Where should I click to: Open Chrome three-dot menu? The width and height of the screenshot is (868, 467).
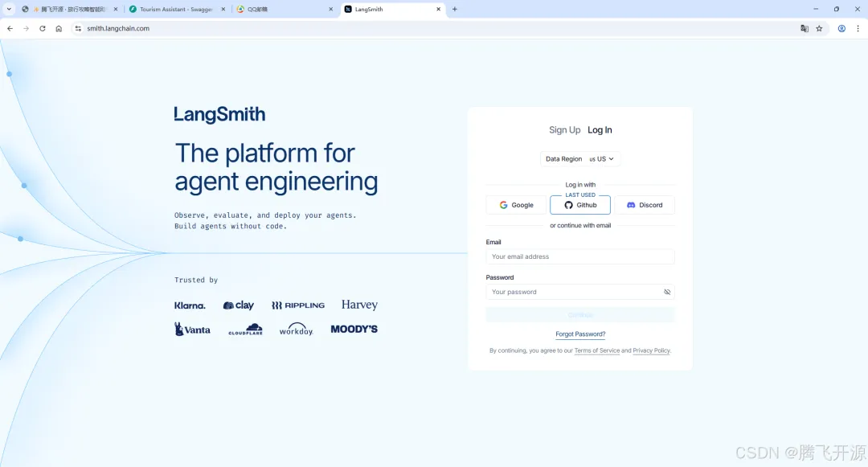point(858,28)
